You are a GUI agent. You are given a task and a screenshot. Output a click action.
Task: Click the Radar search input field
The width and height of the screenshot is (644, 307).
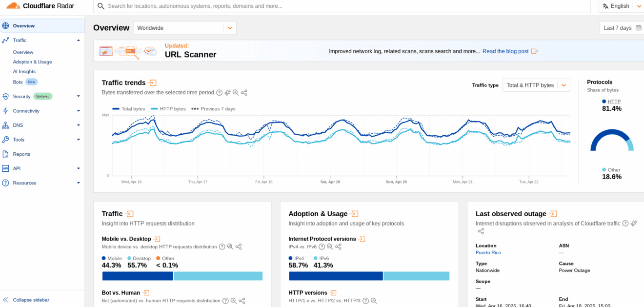point(342,6)
